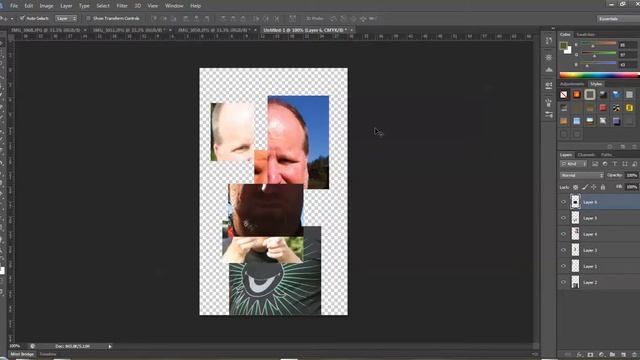Switch to the Paths tab

click(x=607, y=155)
